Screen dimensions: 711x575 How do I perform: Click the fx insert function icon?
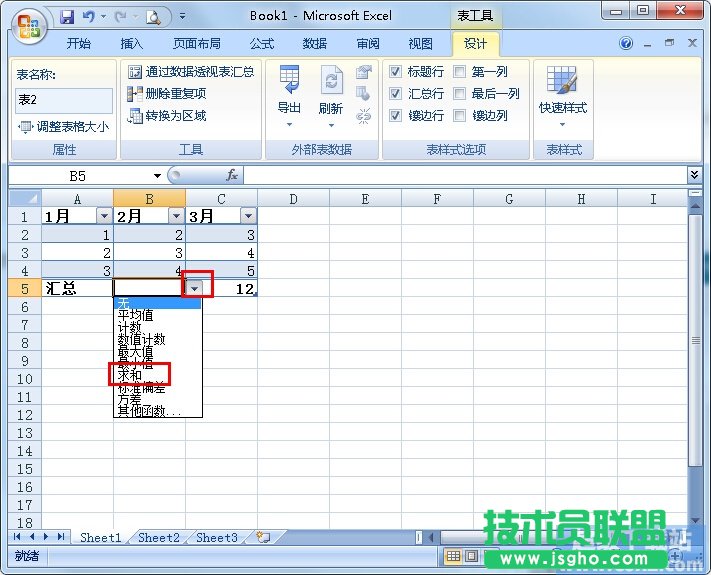point(232,175)
